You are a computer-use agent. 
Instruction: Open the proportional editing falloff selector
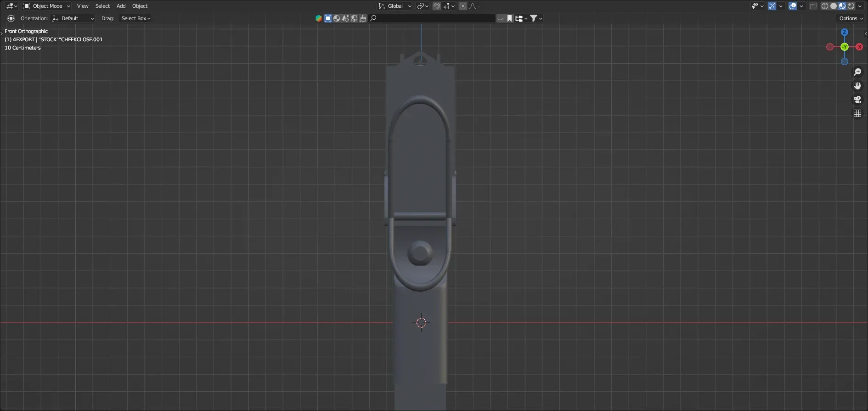click(x=474, y=6)
